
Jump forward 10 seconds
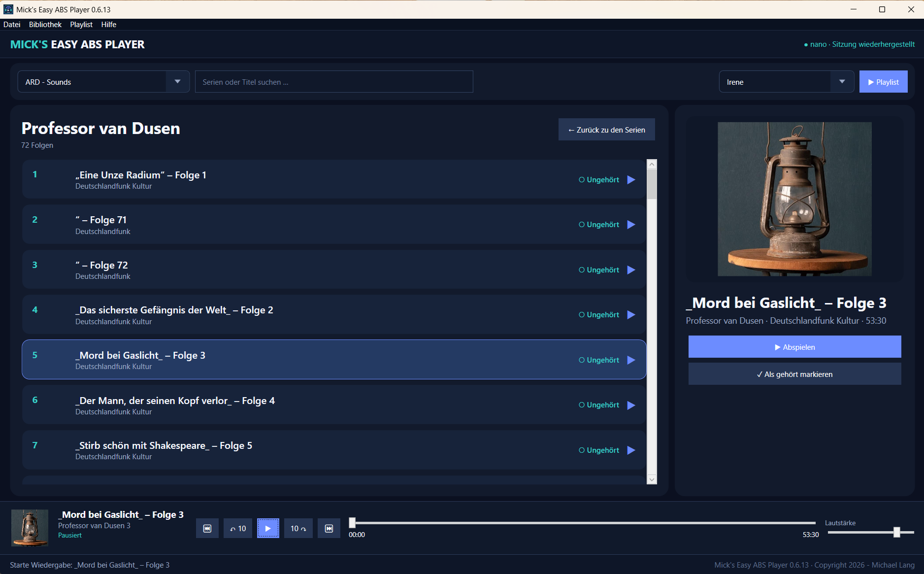pyautogui.click(x=298, y=528)
